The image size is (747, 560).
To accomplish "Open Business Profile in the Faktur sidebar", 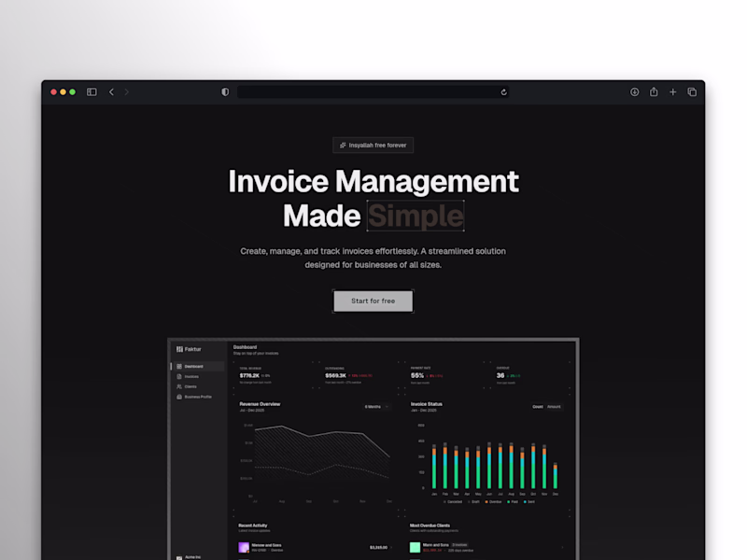I will point(197,397).
